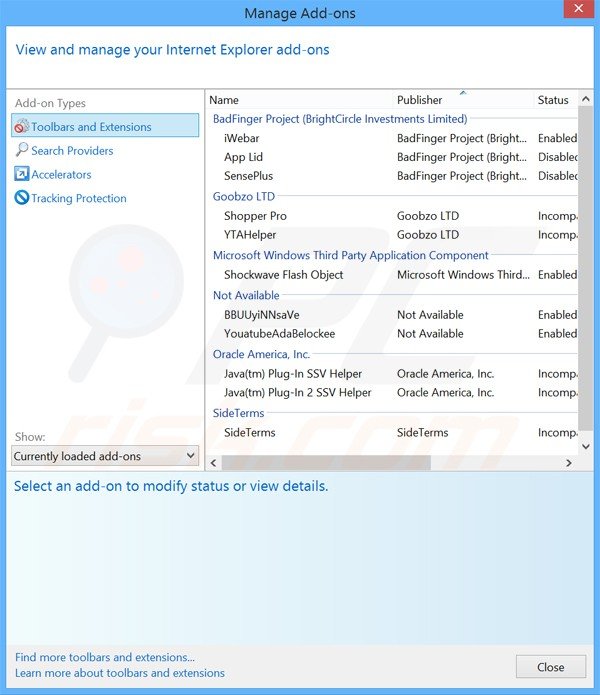
Task: Click the vertical scrollbar down arrow
Action: click(x=586, y=446)
